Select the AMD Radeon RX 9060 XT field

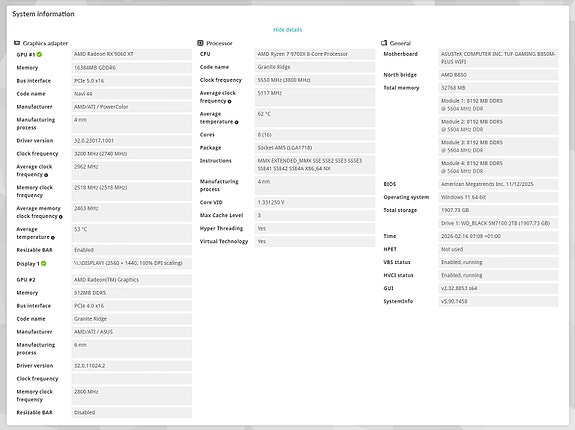[132, 54]
